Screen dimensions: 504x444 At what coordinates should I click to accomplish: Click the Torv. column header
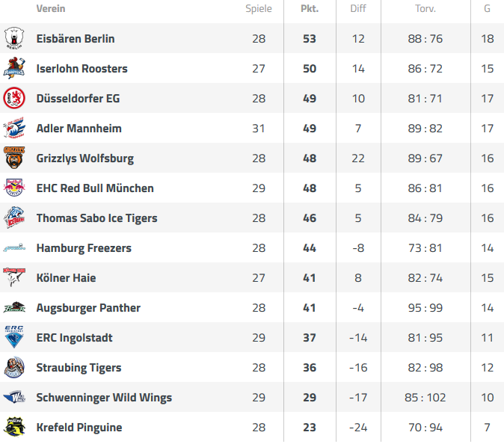425,9
